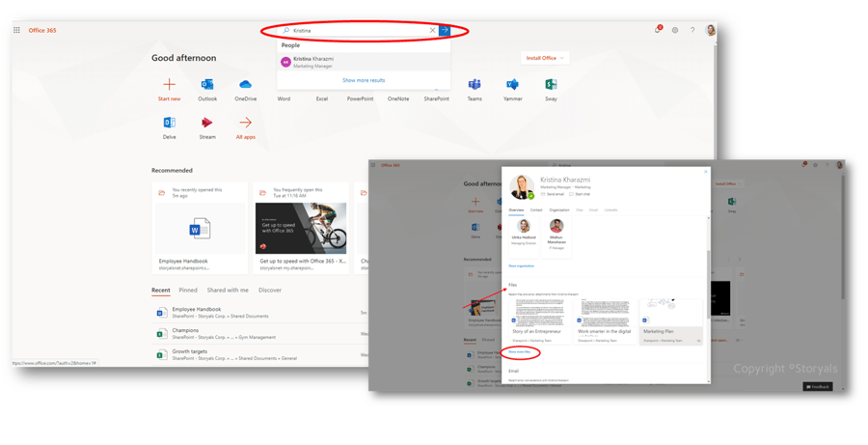This screenshot has width=868, height=445.
Task: Open the Outlook app icon
Action: (207, 84)
